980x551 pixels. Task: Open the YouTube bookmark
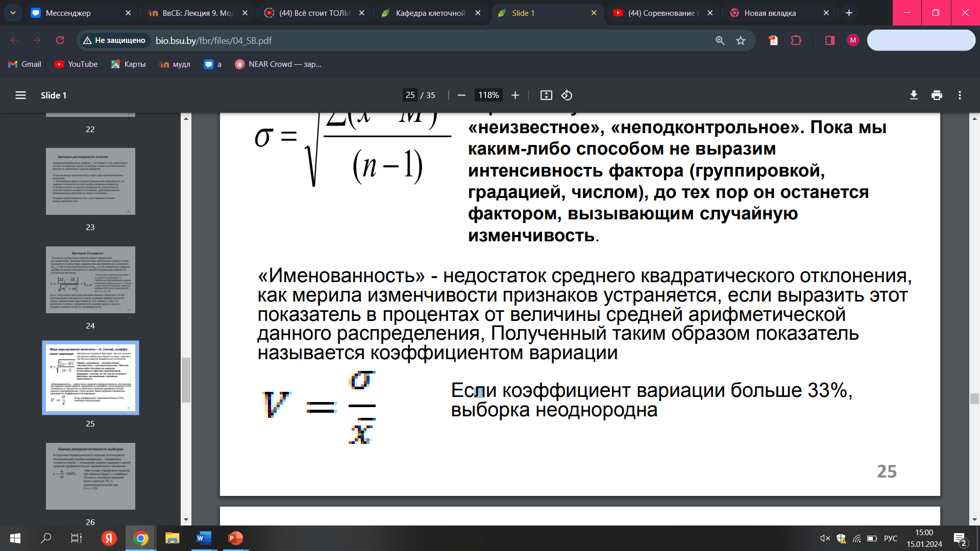coord(76,64)
